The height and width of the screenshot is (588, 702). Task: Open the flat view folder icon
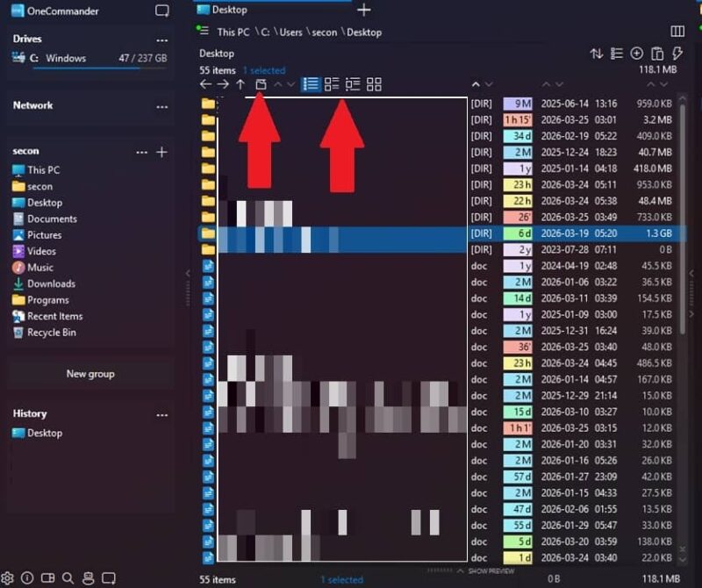click(x=261, y=84)
